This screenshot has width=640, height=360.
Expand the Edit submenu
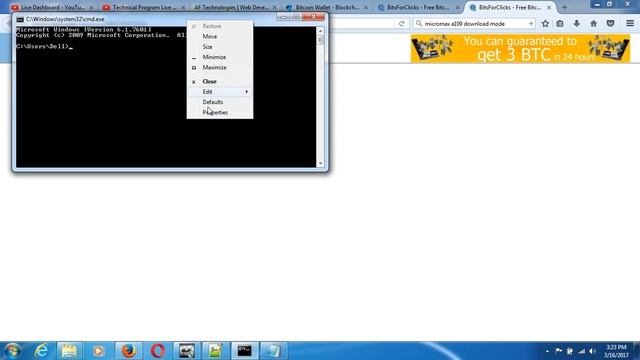(x=220, y=92)
